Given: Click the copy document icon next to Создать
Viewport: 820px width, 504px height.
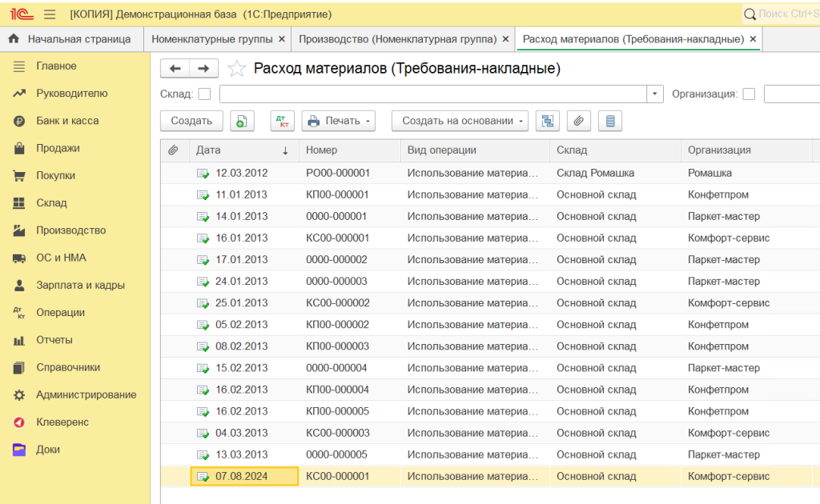Looking at the screenshot, I should (242, 121).
